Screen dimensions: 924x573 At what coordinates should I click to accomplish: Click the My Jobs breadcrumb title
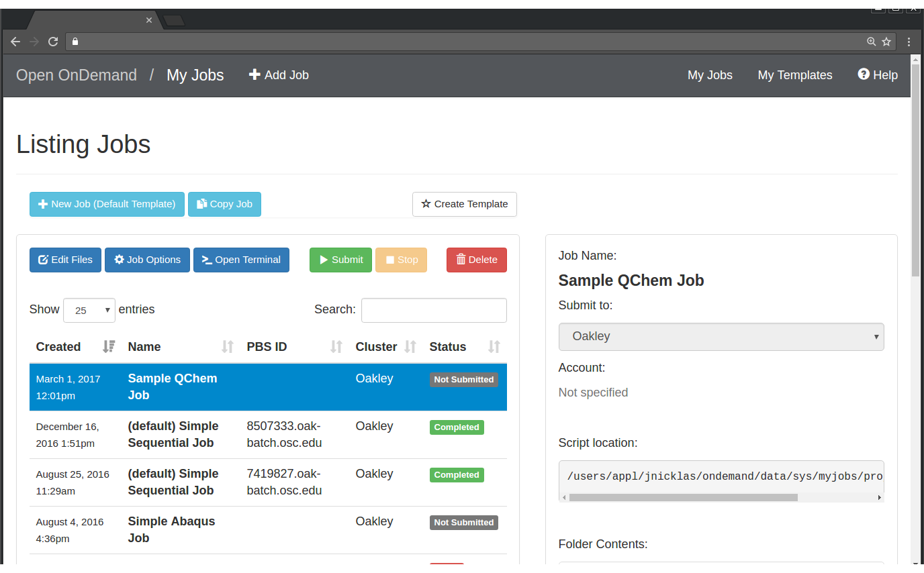coord(195,75)
